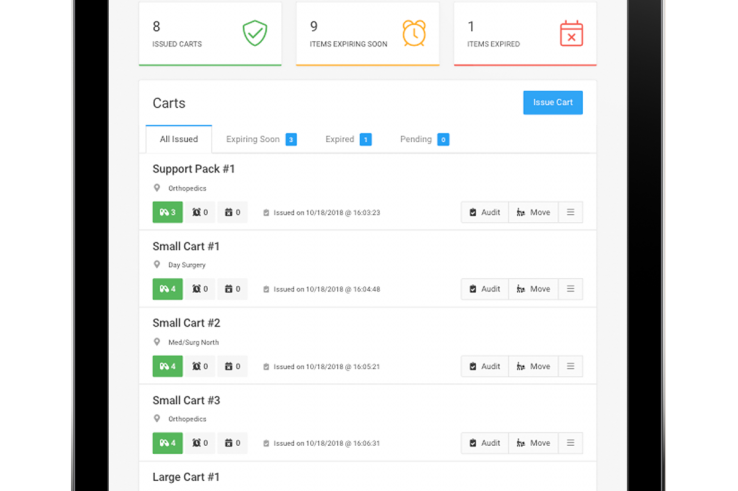The height and width of the screenshot is (491, 738).
Task: Open hamburger menu for Small Cart #2
Action: pyautogui.click(x=570, y=366)
